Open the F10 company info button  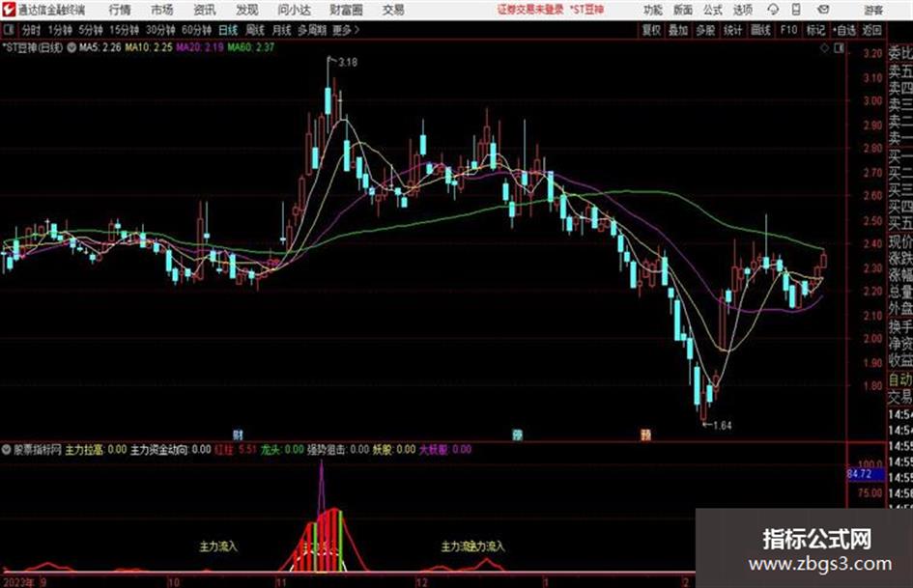click(x=788, y=30)
